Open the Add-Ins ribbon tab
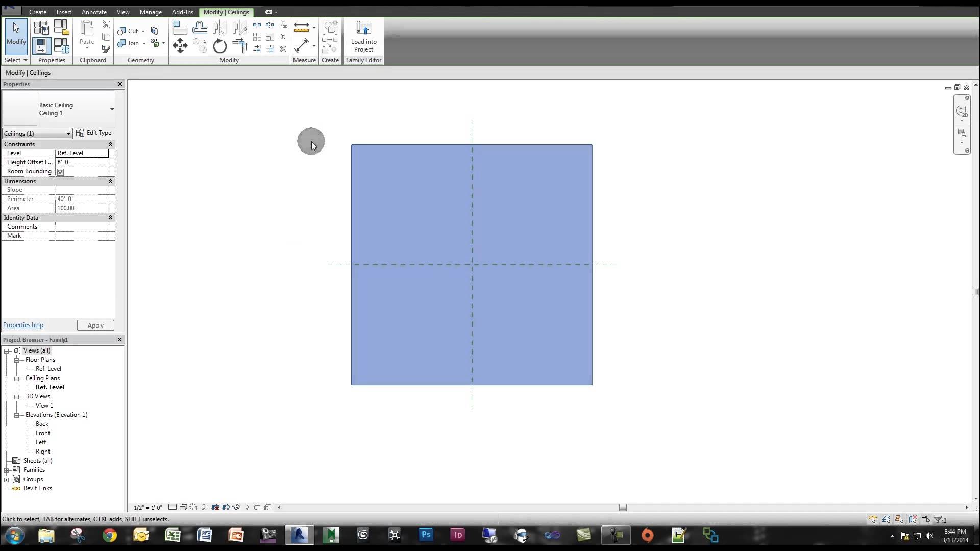 (x=182, y=12)
